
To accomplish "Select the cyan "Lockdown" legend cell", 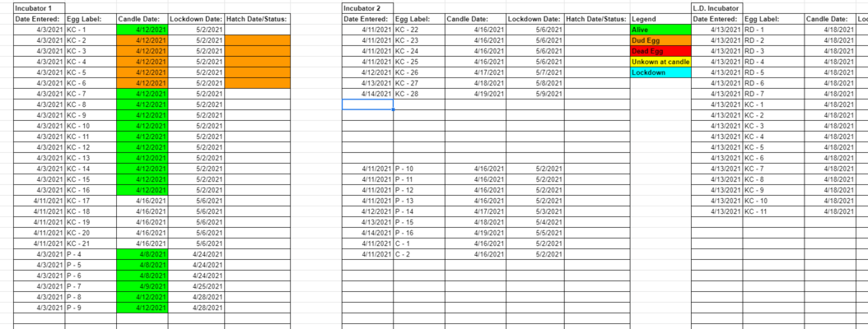I will 660,72.
